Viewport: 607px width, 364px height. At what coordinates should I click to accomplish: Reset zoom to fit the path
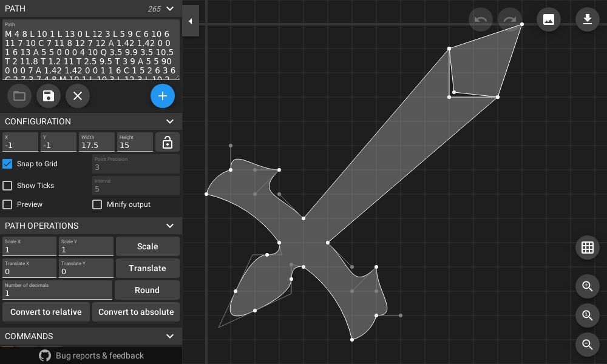[587, 315]
